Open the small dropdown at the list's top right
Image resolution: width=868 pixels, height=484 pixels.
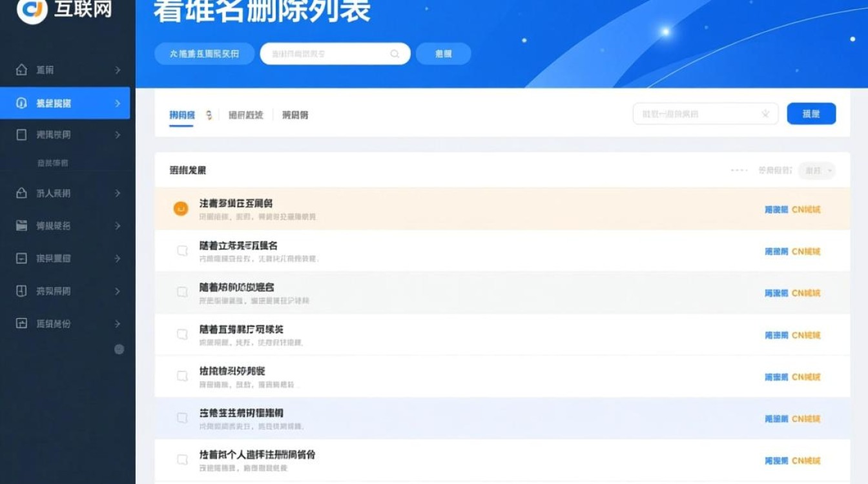pos(816,170)
